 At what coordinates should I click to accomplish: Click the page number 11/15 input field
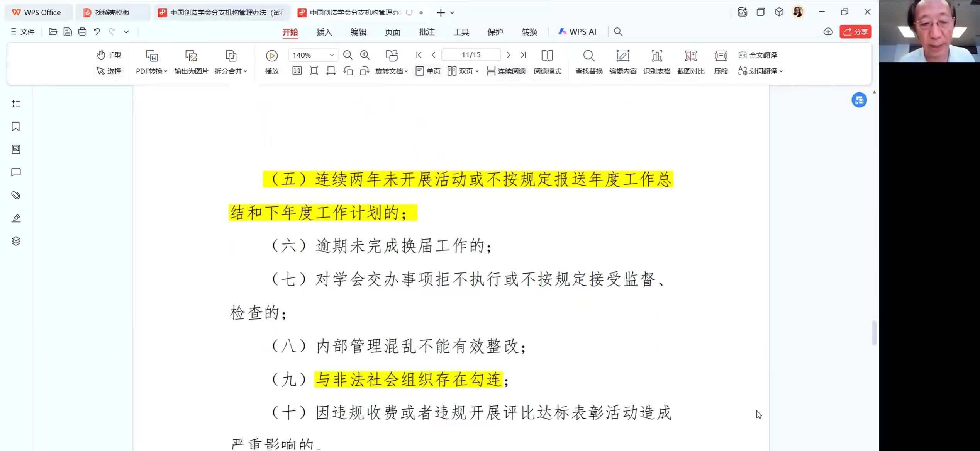click(x=471, y=55)
